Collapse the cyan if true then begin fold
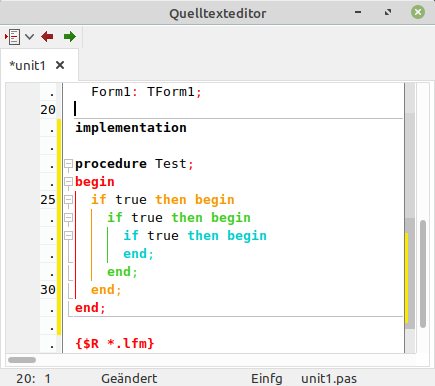This screenshot has width=435, height=386. 68,236
